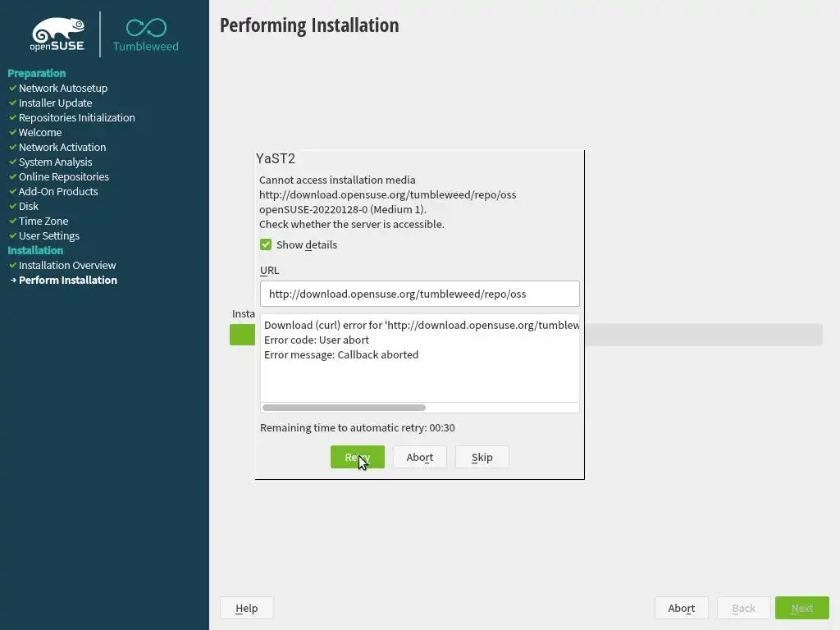Click the arrow icon beside Perform Installation

pos(13,281)
